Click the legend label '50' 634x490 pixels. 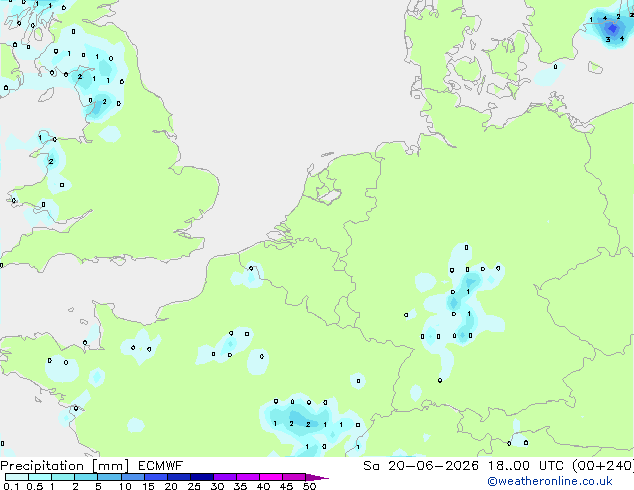click(309, 486)
